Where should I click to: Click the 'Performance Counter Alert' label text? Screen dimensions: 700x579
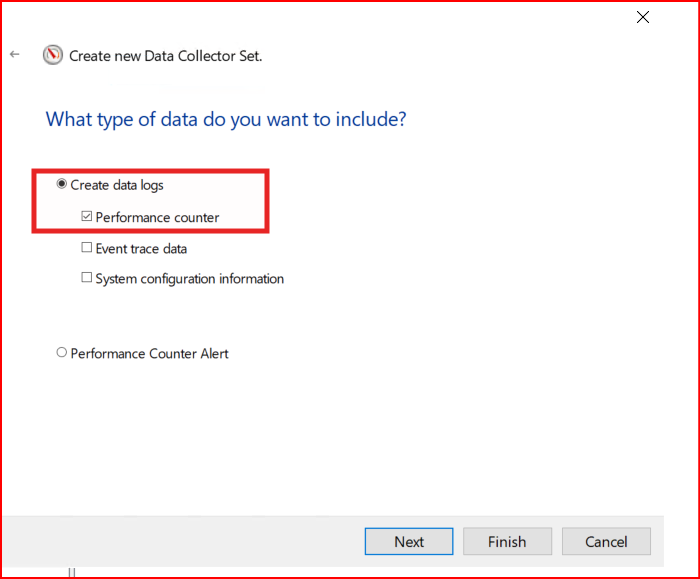click(x=150, y=353)
